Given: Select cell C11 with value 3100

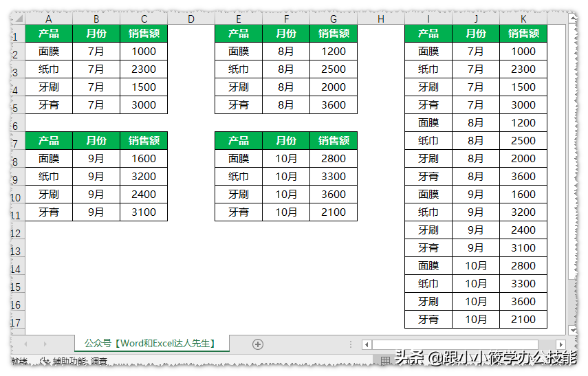Looking at the screenshot, I should coord(144,212).
